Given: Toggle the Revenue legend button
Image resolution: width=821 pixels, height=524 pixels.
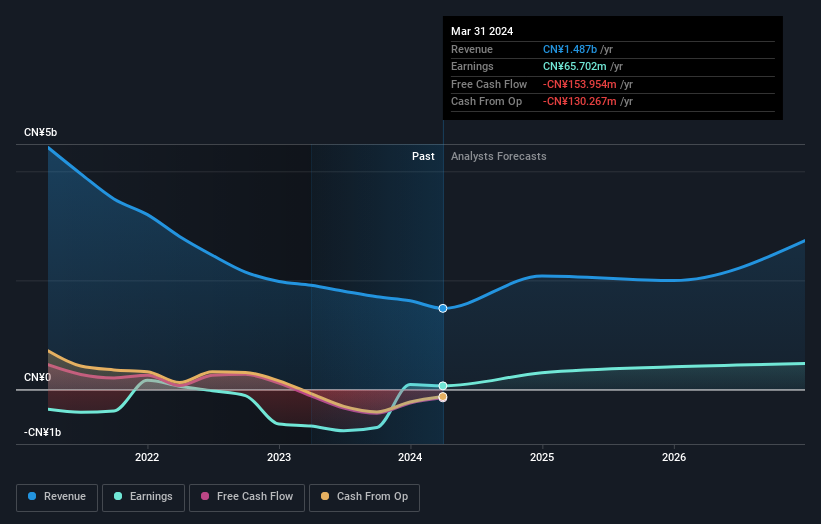Looking at the screenshot, I should 57,497.
